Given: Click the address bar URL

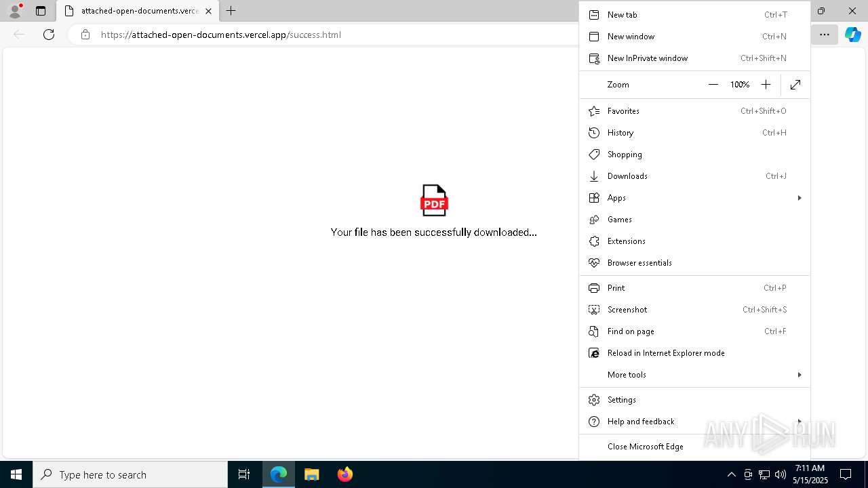Looking at the screenshot, I should 221,35.
